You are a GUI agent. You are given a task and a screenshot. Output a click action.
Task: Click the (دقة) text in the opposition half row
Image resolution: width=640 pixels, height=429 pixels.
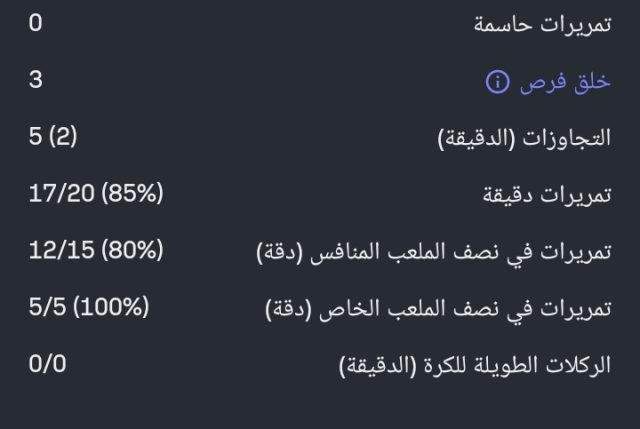tap(284, 254)
